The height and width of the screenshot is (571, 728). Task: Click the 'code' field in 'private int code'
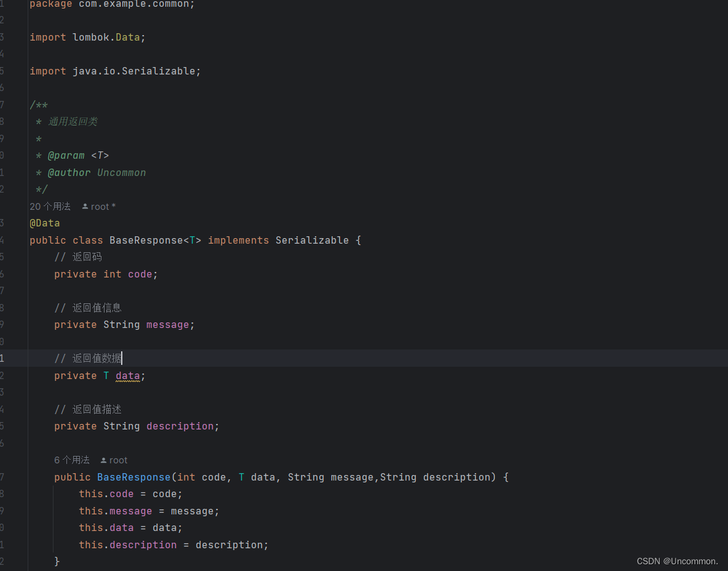click(x=140, y=274)
